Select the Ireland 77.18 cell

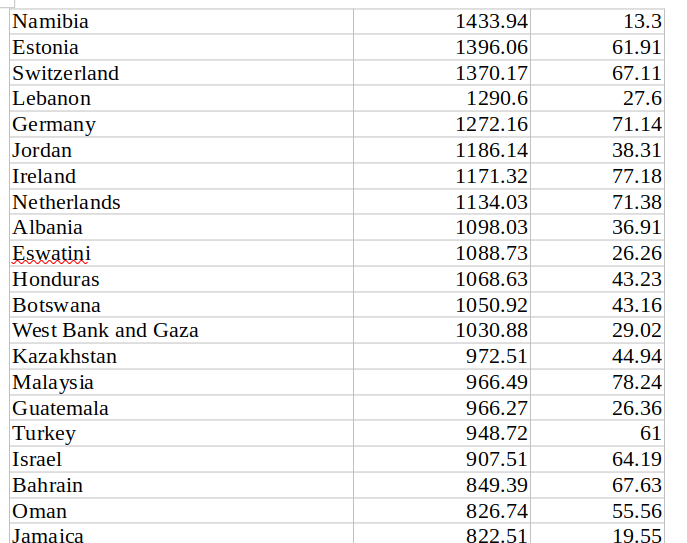[x=597, y=176]
